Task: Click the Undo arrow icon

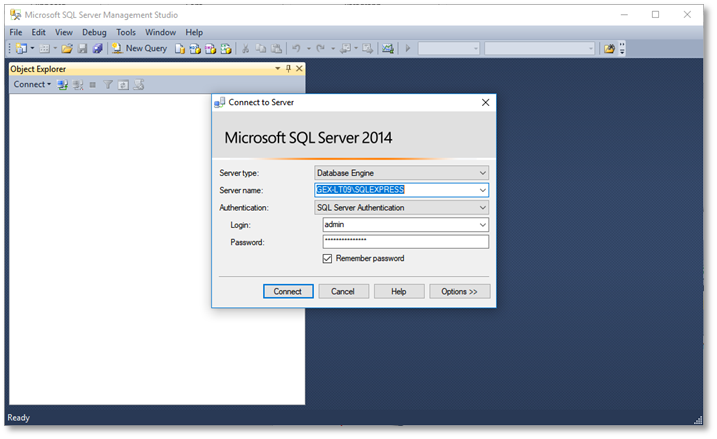Action: point(296,48)
